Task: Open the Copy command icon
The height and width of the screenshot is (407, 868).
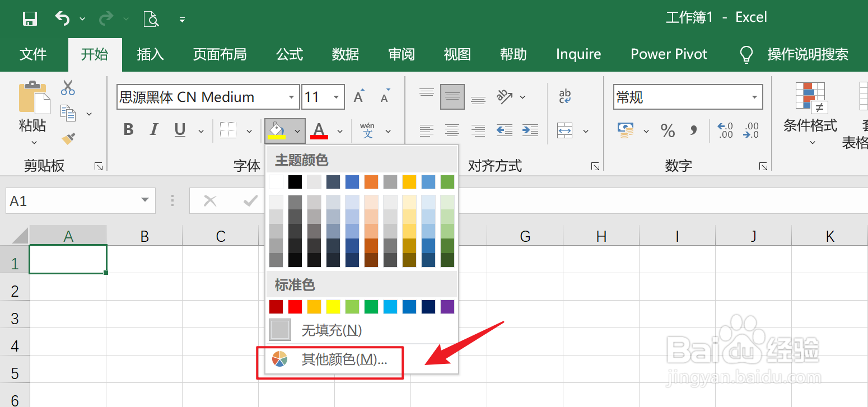Action: point(68,112)
